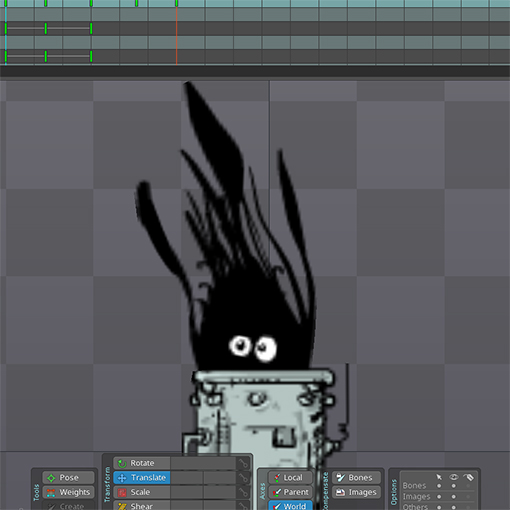
Task: Select the Weights tool
Action: tap(68, 492)
